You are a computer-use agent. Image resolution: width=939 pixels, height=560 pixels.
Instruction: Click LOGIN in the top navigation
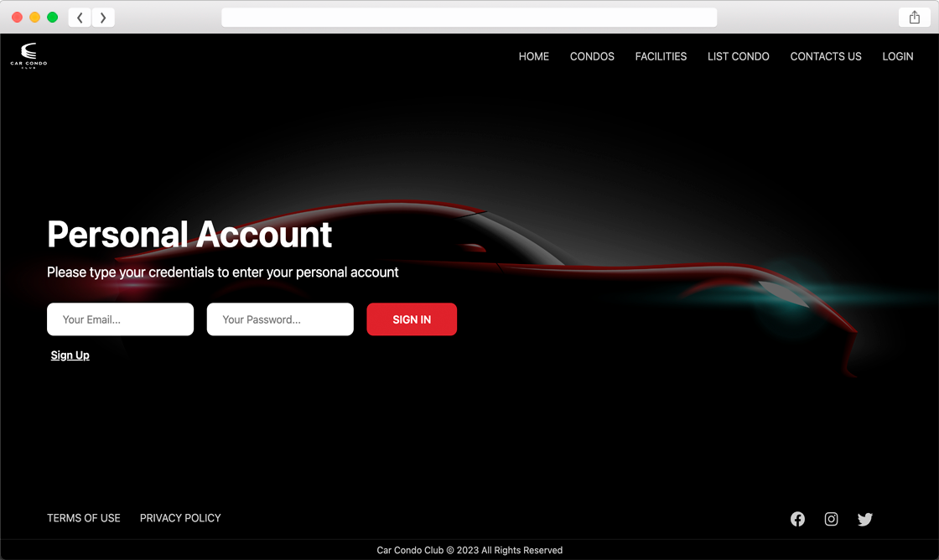coord(897,56)
